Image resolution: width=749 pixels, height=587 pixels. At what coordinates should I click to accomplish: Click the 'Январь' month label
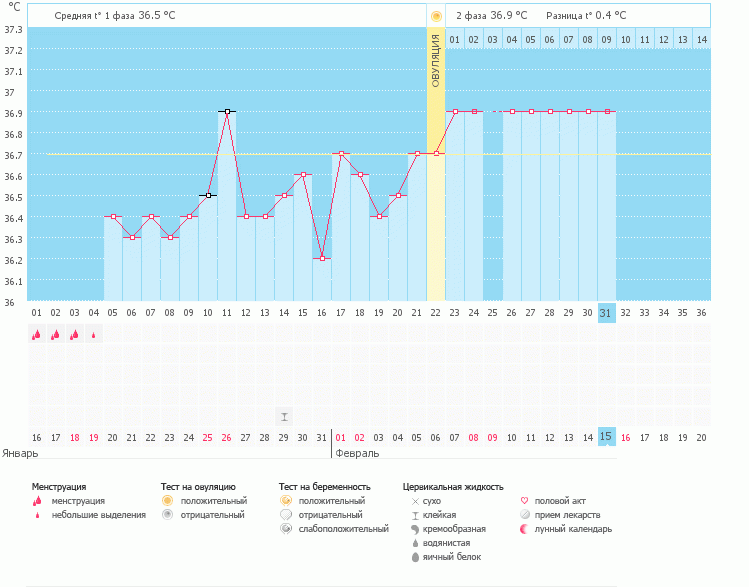pyautogui.click(x=20, y=453)
